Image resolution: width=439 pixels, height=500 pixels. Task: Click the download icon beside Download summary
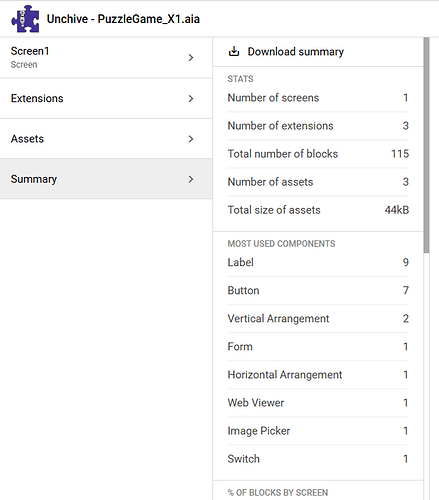coord(234,51)
